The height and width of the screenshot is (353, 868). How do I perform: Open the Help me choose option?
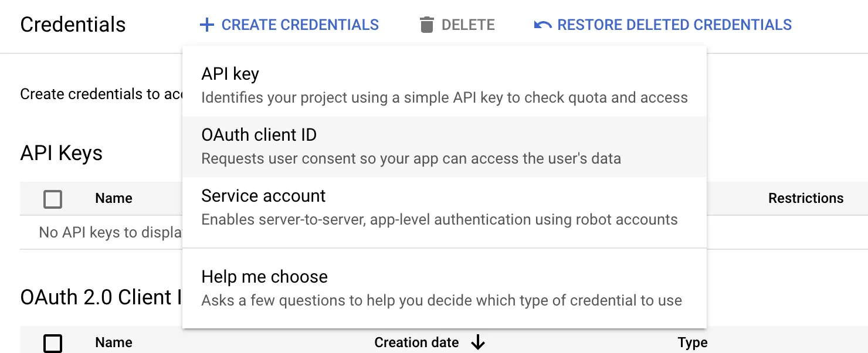pyautogui.click(x=445, y=288)
